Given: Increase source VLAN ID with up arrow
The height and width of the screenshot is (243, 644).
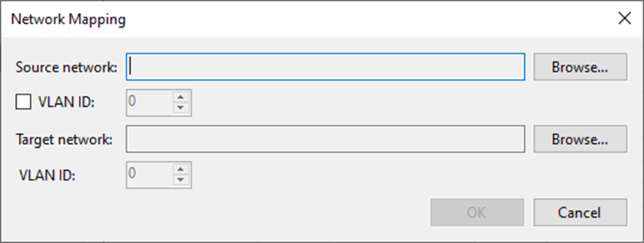Looking at the screenshot, I should (181, 97).
